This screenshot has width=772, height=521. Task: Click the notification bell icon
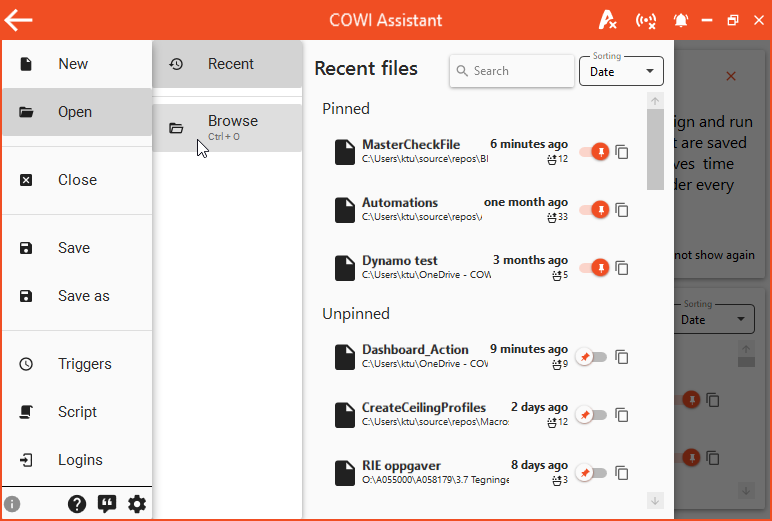[x=681, y=20]
